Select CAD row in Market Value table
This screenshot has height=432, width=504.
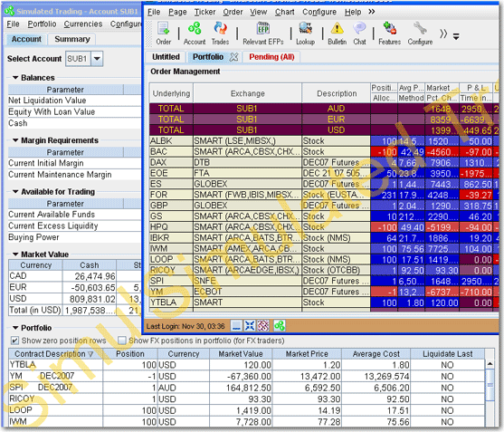pos(74,276)
